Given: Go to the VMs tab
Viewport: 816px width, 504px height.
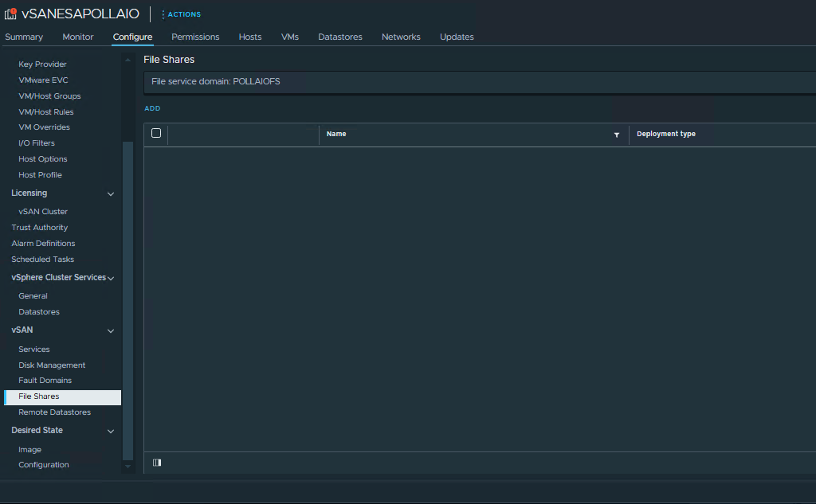Looking at the screenshot, I should [x=290, y=37].
